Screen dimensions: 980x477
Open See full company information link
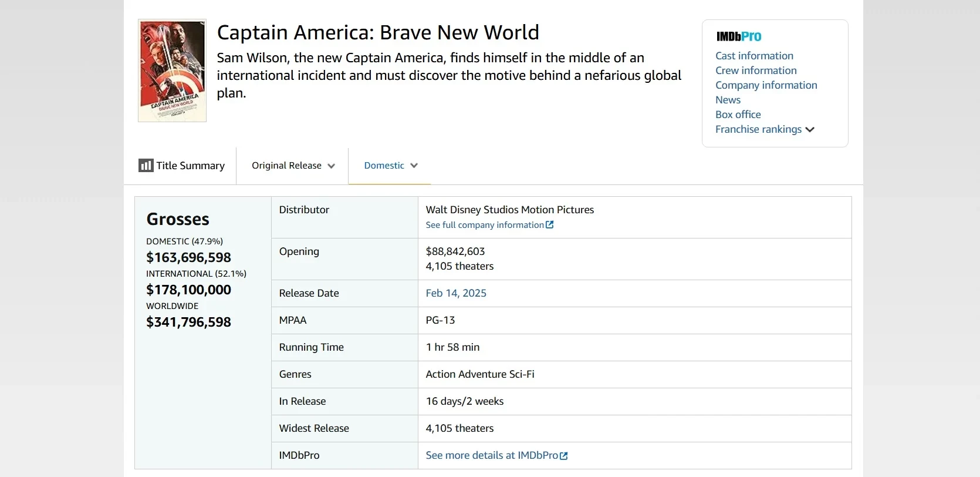point(485,225)
